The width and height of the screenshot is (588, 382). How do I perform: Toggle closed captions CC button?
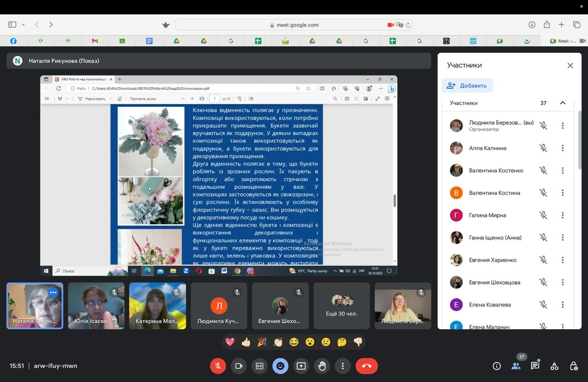point(260,366)
